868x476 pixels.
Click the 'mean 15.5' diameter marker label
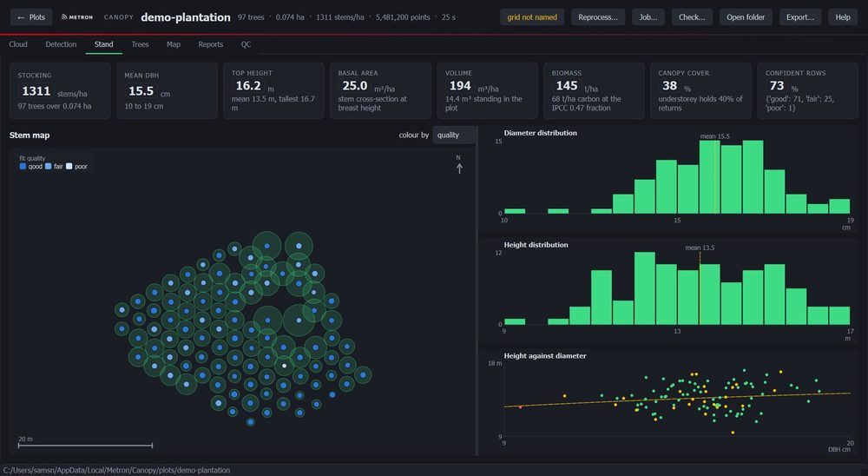click(714, 136)
